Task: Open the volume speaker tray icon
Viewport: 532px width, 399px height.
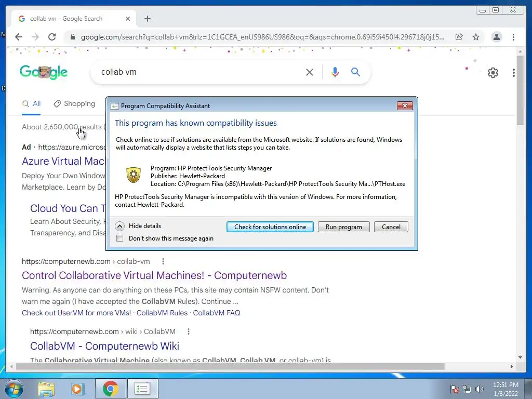Action: [479, 389]
